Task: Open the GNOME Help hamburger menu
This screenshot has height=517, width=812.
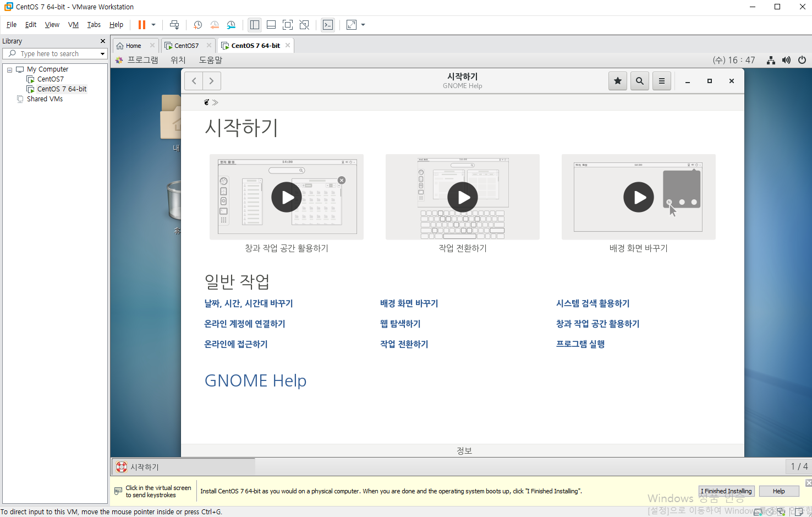Action: point(662,81)
